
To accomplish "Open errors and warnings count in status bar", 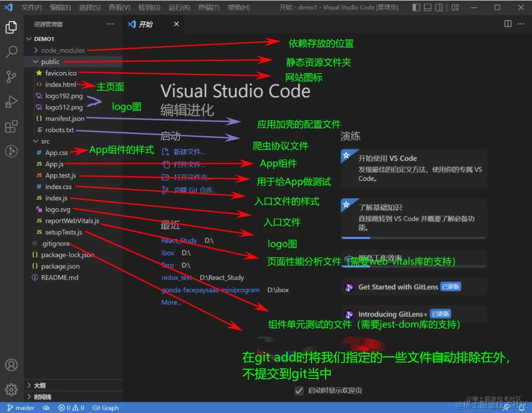I will coord(71,408).
